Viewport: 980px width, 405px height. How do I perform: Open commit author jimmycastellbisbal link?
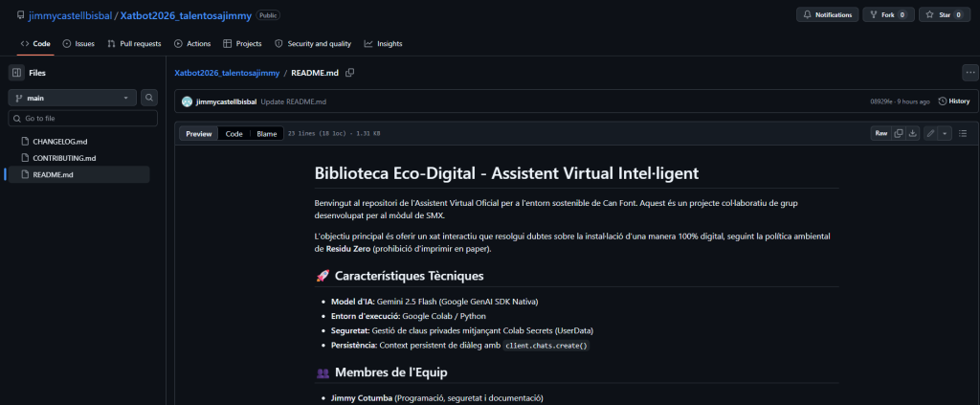click(226, 101)
